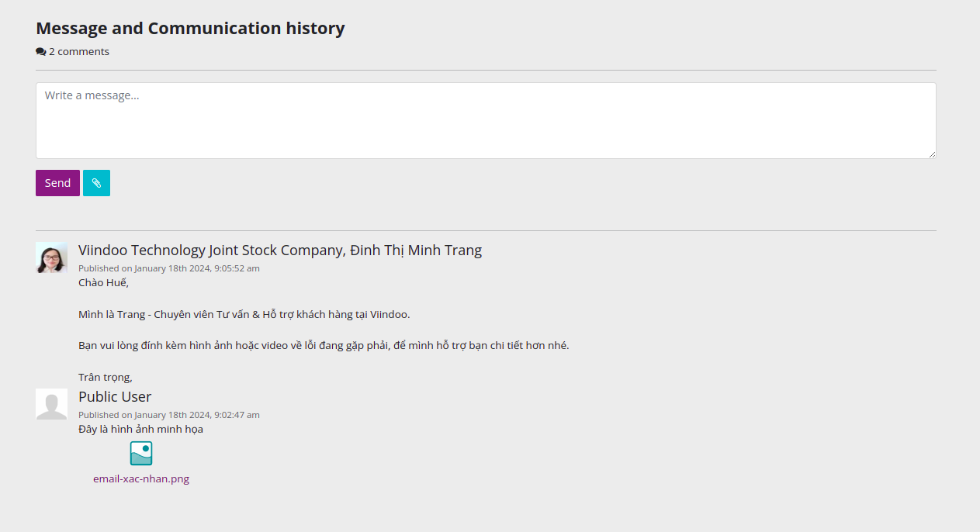Click the Message and Communication history heading
This screenshot has width=980, height=532.
pos(190,29)
